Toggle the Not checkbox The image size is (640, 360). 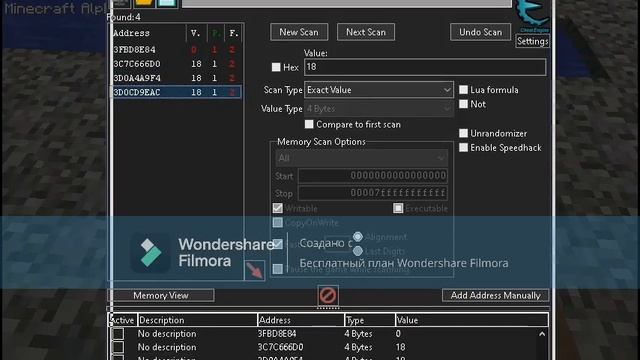[463, 104]
